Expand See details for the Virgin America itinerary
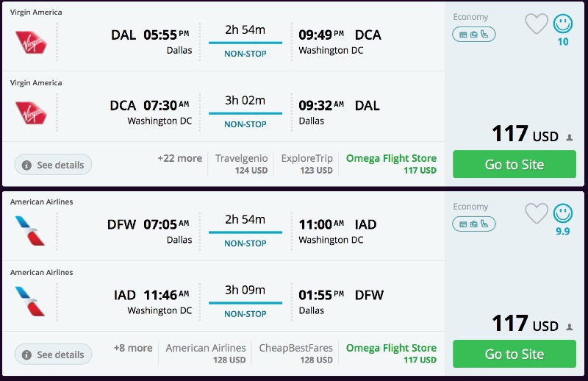This screenshot has height=381, width=588. (53, 165)
